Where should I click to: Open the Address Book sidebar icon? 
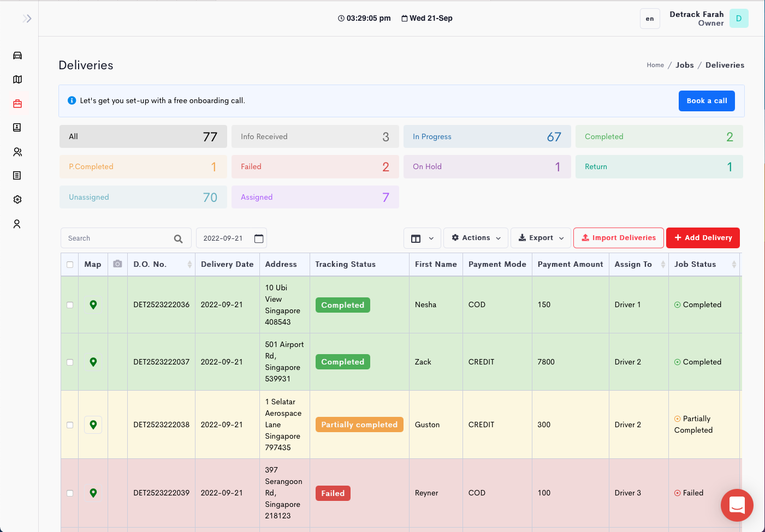coord(17,127)
